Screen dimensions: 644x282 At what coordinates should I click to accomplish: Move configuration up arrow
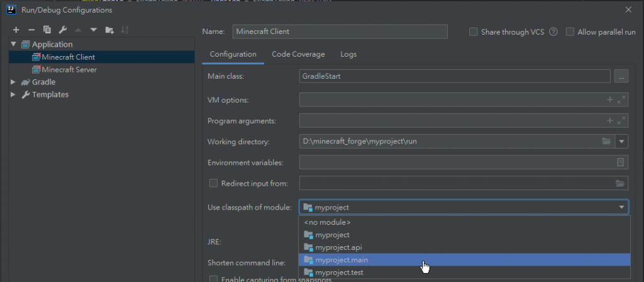(x=78, y=30)
